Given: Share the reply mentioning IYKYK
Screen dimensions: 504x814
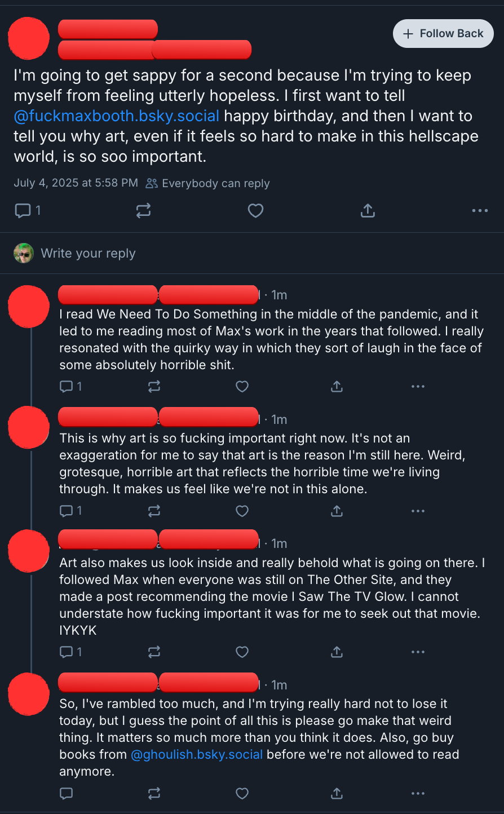Looking at the screenshot, I should pos(337,652).
